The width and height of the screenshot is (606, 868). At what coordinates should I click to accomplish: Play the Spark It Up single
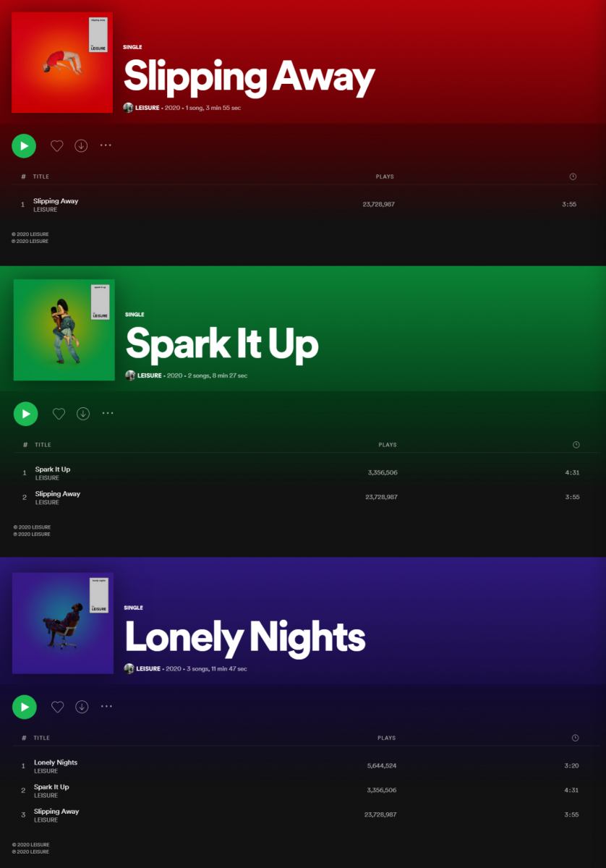26,414
